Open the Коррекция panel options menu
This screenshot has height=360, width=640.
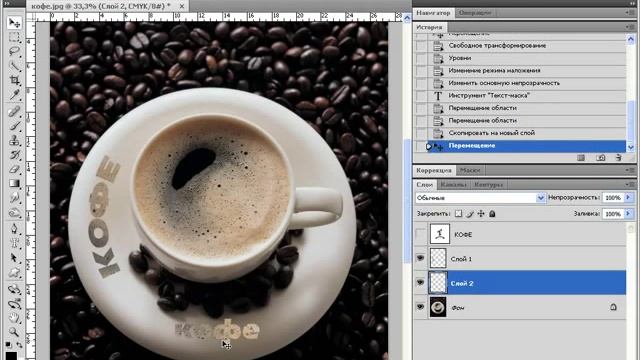629,170
